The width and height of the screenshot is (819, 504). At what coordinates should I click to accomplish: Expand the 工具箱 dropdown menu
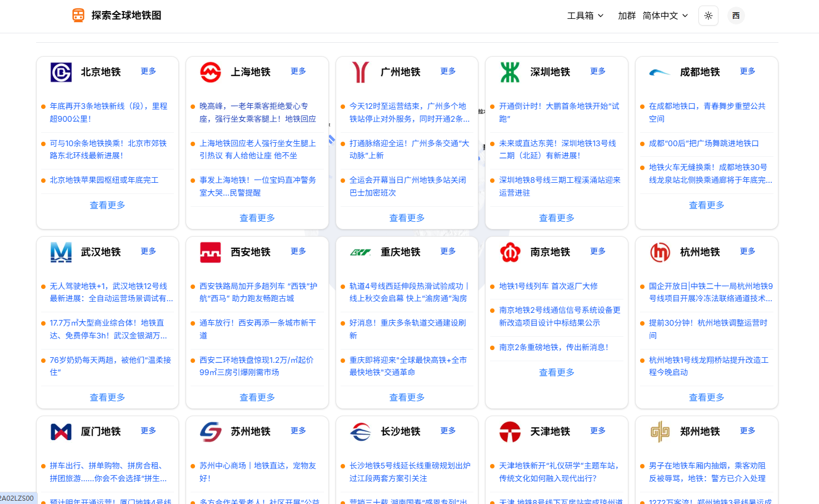pyautogui.click(x=585, y=16)
